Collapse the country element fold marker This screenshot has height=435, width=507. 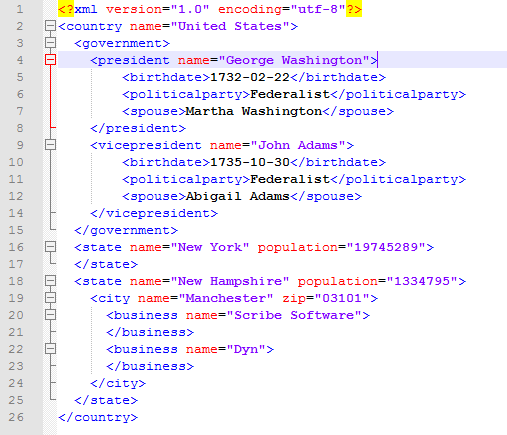(50, 26)
